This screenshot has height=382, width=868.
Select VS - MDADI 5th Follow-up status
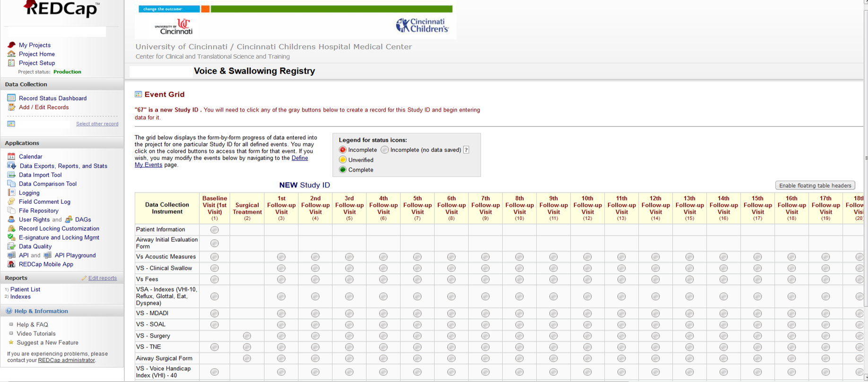417,314
